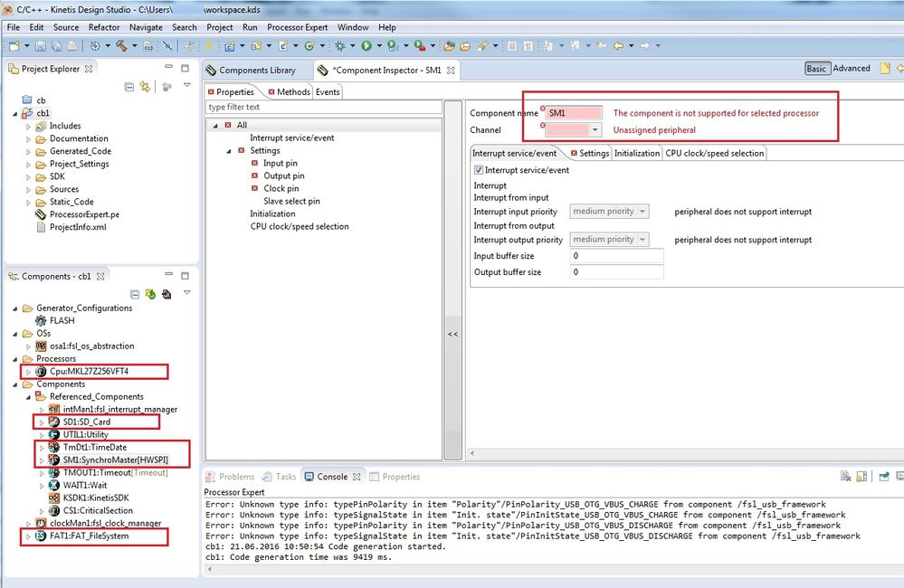The width and height of the screenshot is (904, 588).
Task: Click the binary 010 toolbar icon
Action: [x=148, y=45]
